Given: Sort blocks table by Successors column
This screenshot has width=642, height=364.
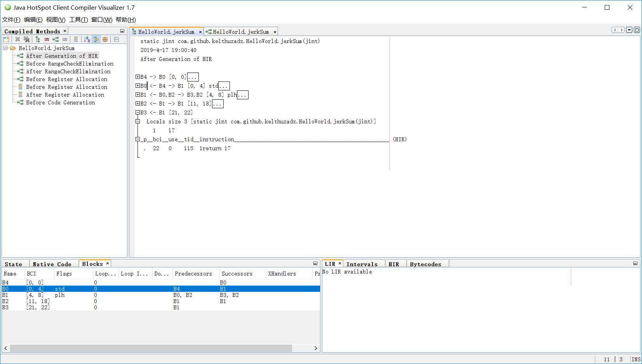Looking at the screenshot, I should (243, 274).
